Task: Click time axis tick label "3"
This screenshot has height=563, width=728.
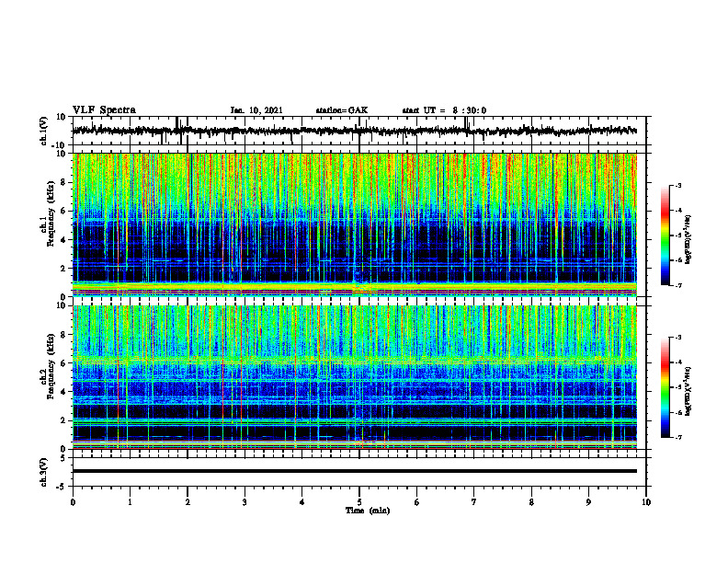Action: coord(245,502)
